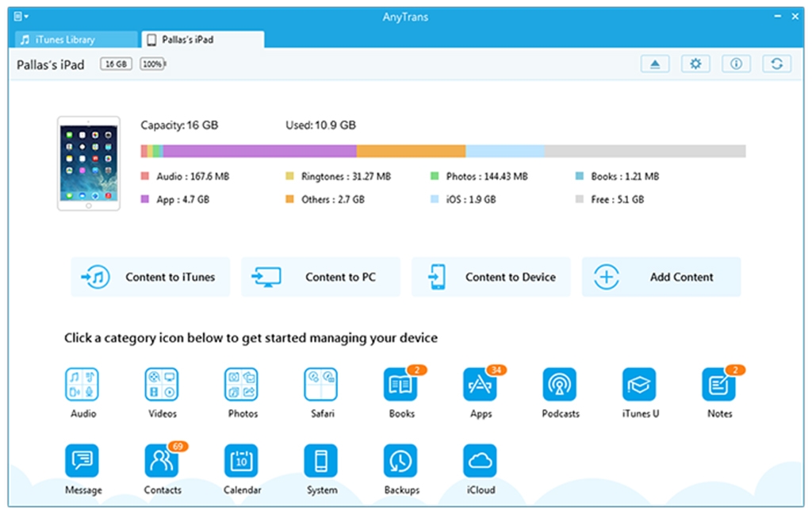Viewport: 812px width, 514px height.
Task: Switch to the iTunes Library tab
Action: pos(75,40)
